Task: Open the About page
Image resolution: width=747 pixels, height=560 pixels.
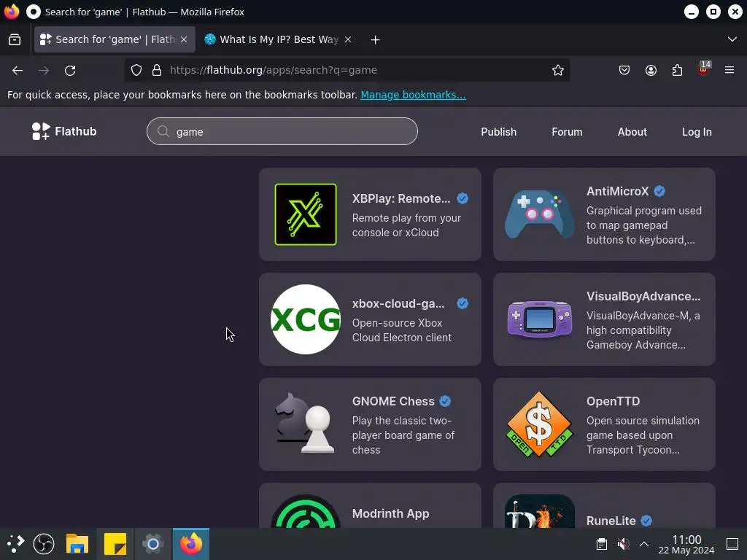Action: (632, 132)
